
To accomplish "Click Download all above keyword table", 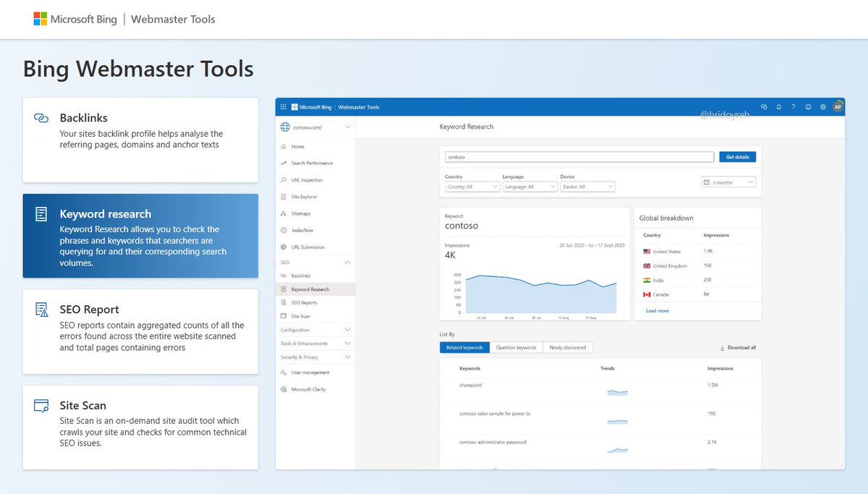I will point(738,348).
